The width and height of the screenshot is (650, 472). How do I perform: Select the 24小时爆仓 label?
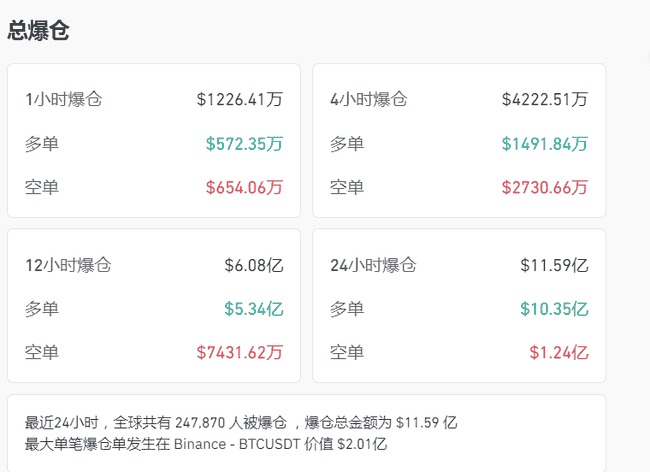click(373, 265)
